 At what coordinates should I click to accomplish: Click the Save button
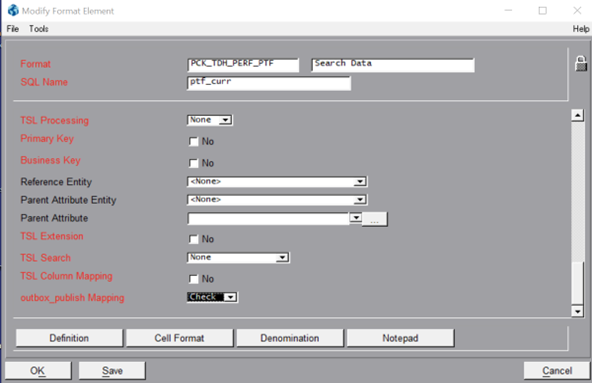click(x=112, y=371)
